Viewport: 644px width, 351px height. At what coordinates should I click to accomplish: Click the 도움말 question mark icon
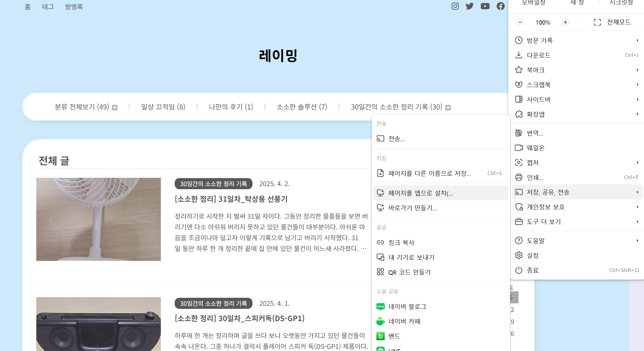pyautogui.click(x=519, y=241)
